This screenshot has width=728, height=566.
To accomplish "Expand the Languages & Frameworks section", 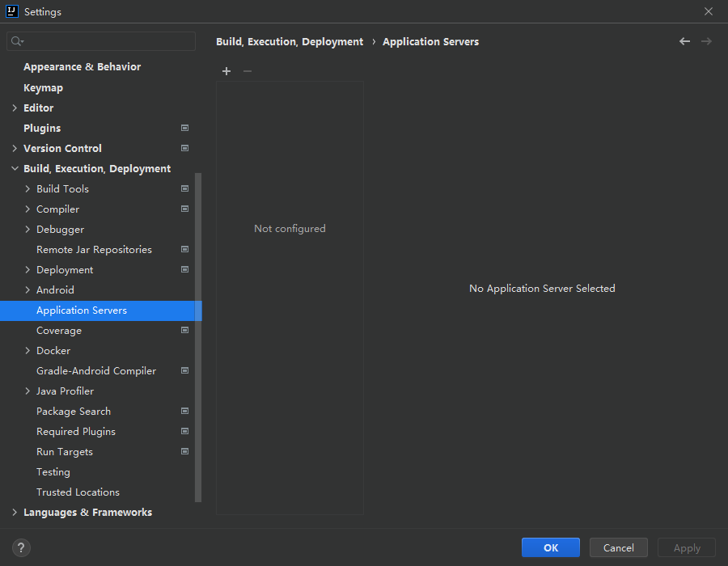I will click(15, 512).
